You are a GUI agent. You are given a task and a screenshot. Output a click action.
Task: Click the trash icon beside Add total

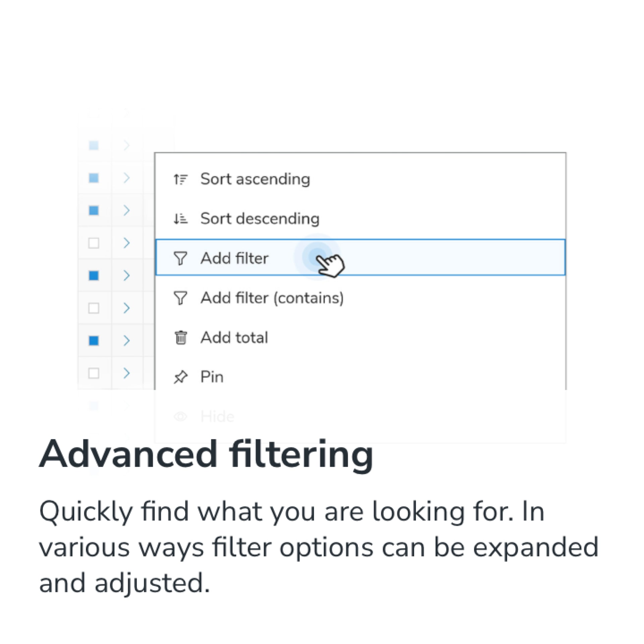point(181,337)
